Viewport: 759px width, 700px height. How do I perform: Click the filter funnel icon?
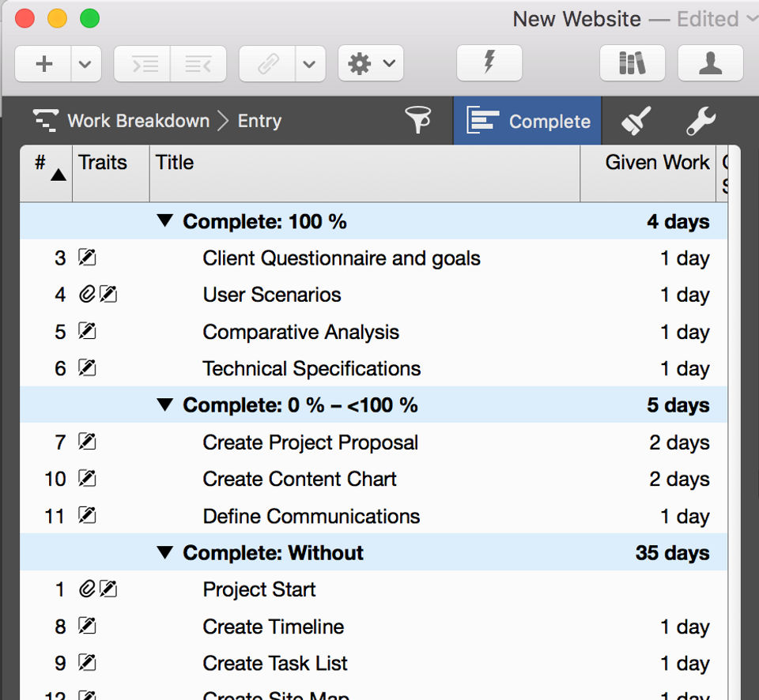[x=418, y=121]
